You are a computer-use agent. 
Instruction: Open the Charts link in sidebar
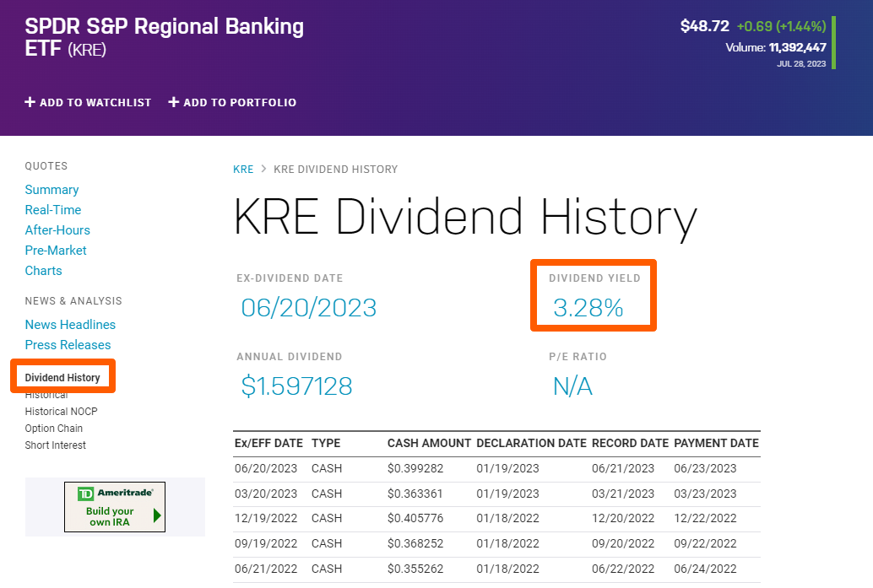tap(43, 271)
